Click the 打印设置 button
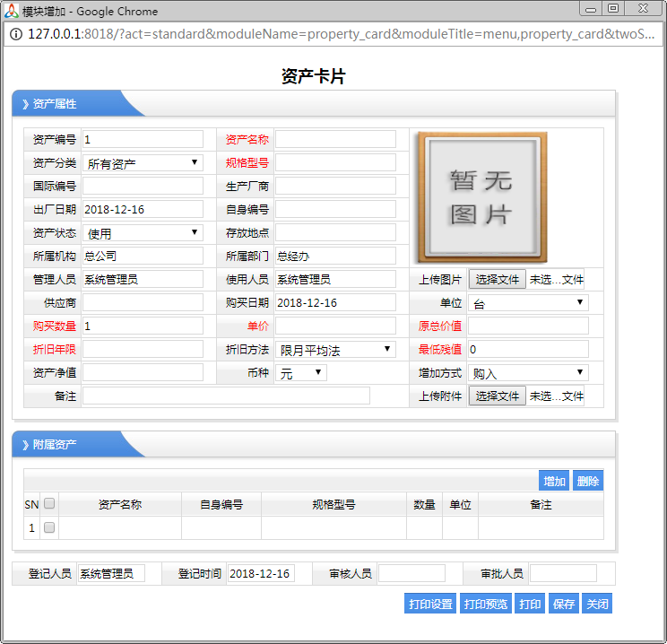 (430, 604)
